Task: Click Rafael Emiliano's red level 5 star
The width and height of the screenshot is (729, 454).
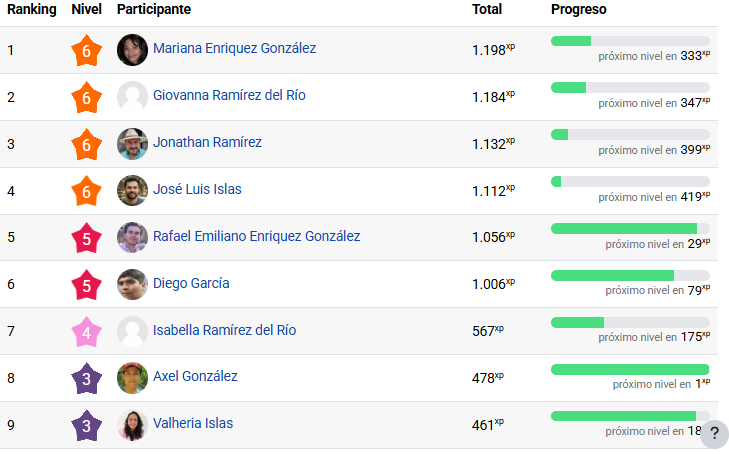Action: [87, 238]
